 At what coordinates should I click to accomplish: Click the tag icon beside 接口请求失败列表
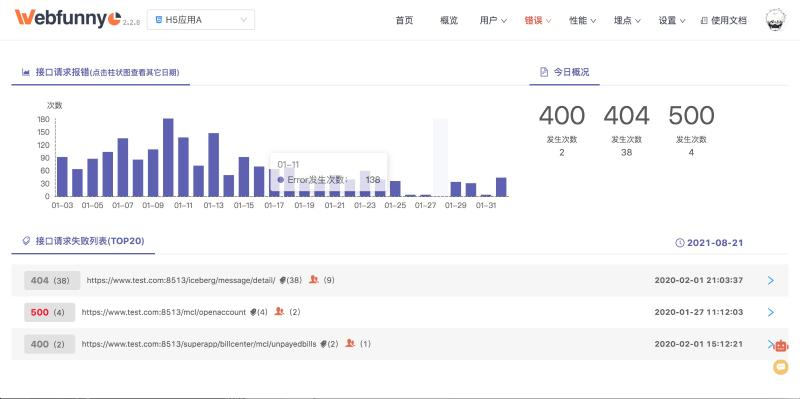(x=26, y=241)
